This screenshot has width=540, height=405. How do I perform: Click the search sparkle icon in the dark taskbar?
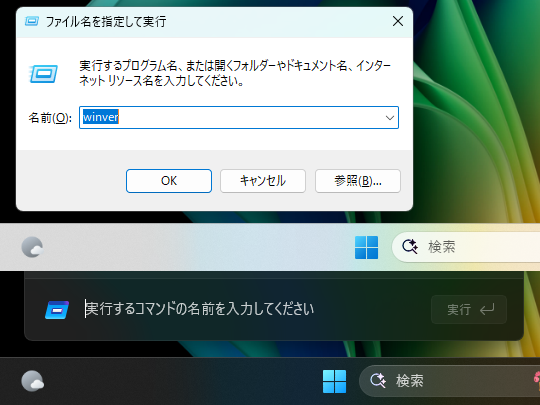point(378,381)
